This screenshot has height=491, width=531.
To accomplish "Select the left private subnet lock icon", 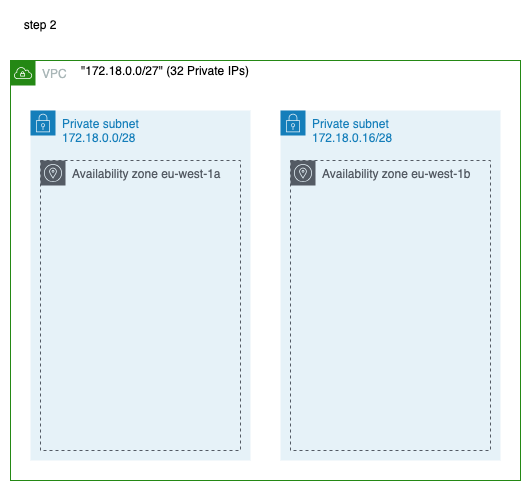I will coord(43,123).
